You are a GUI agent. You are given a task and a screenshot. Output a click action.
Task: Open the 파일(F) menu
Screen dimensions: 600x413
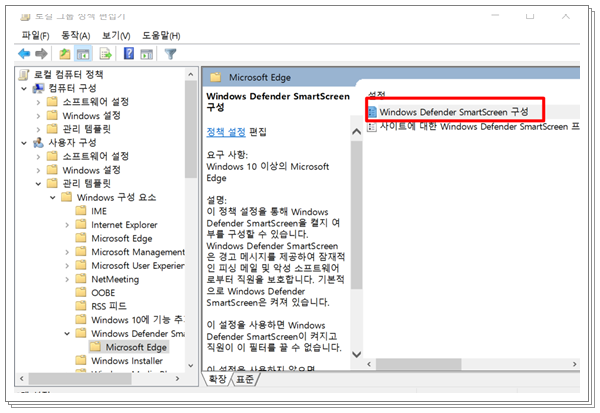coord(36,36)
